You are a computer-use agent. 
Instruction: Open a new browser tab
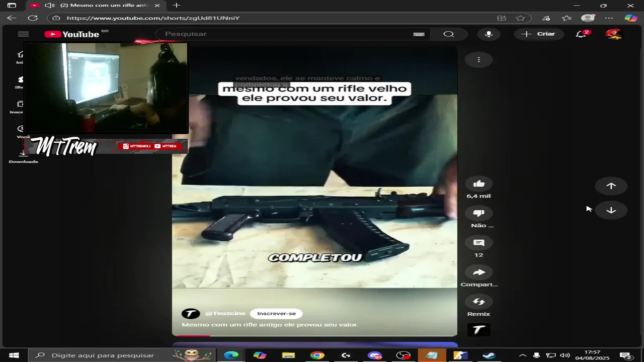click(x=176, y=6)
